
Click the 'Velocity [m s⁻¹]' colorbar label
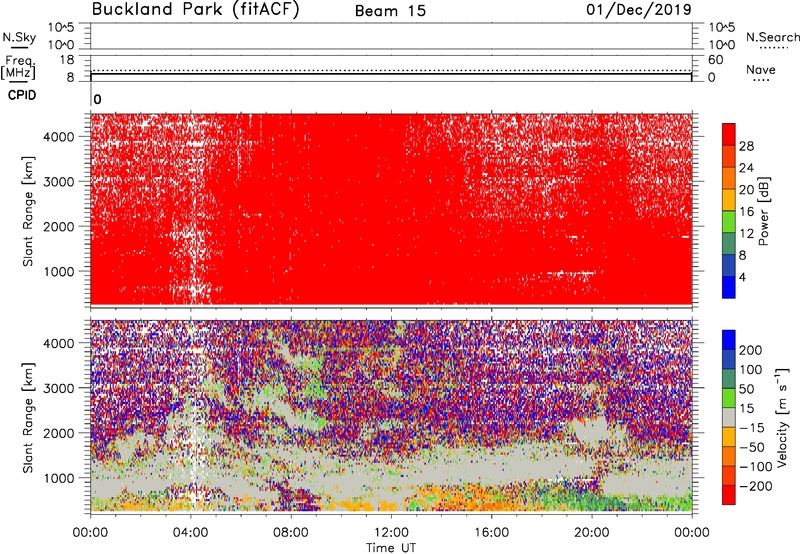point(782,417)
